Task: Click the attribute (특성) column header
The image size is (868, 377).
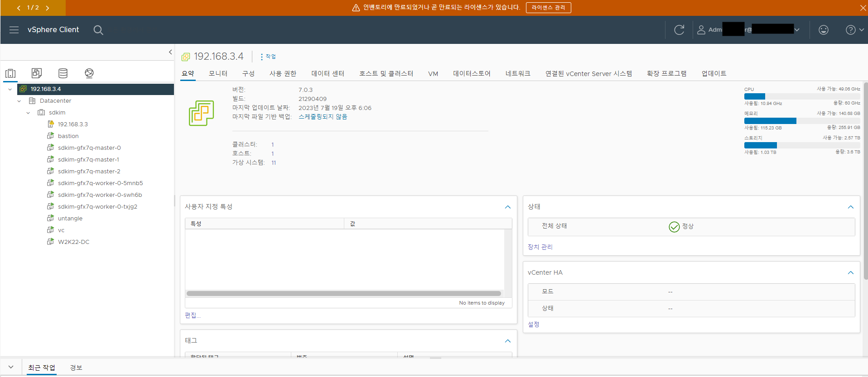Action: [265, 224]
